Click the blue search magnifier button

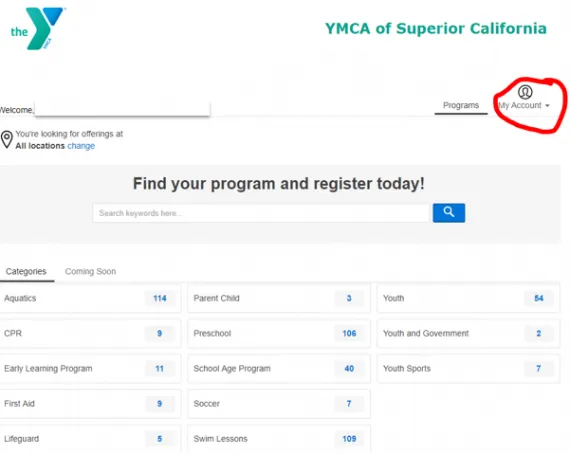(x=449, y=213)
